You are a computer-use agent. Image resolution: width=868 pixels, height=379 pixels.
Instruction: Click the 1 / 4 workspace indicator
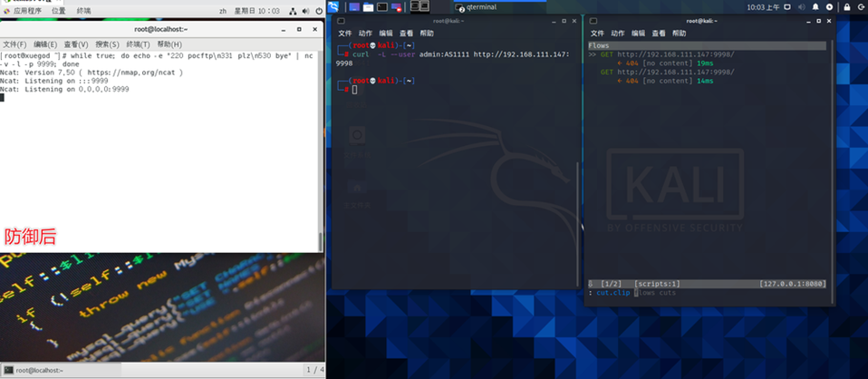315,370
